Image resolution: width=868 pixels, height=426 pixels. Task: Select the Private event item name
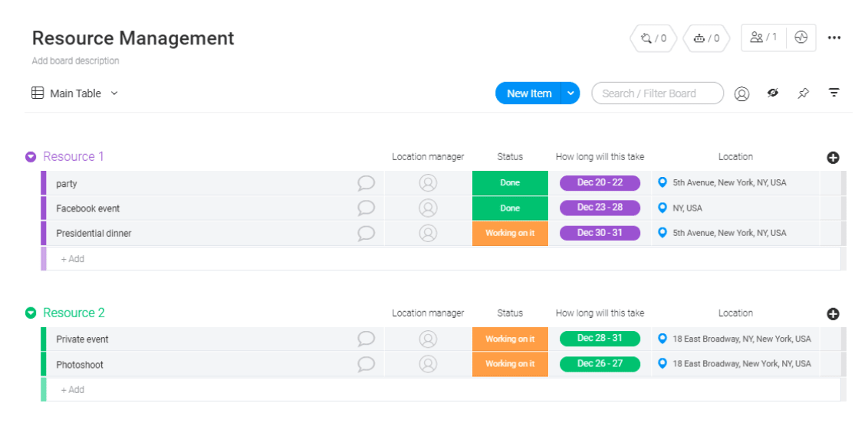point(82,339)
